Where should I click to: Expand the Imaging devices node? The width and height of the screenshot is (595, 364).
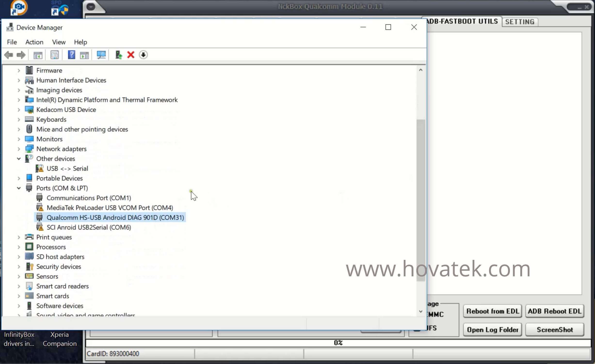pos(19,90)
